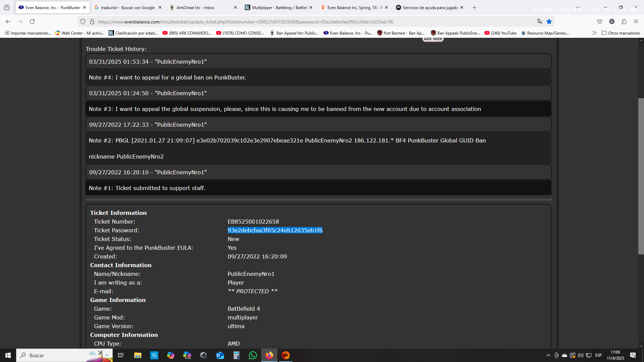Image resolution: width=644 pixels, height=362 pixels.
Task: Open Calculator from taskbar
Action: click(x=236, y=355)
